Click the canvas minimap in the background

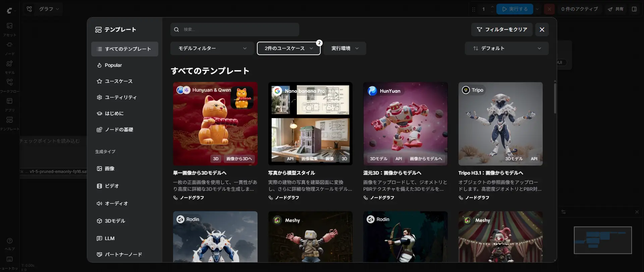coord(603,240)
